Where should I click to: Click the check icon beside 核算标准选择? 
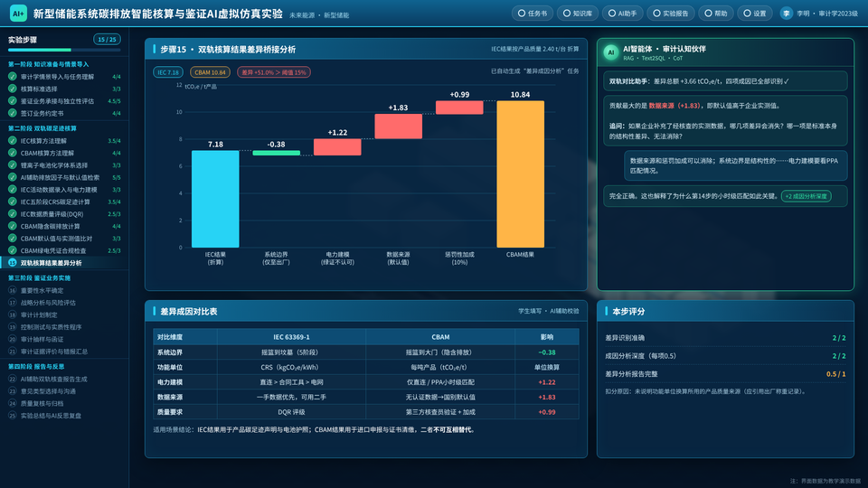12,89
